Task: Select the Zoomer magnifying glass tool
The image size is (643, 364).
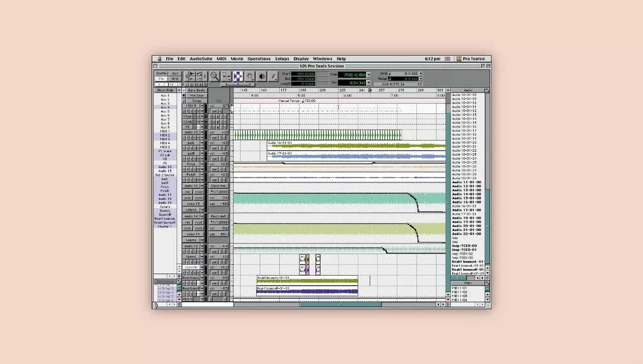Action: click(x=215, y=76)
